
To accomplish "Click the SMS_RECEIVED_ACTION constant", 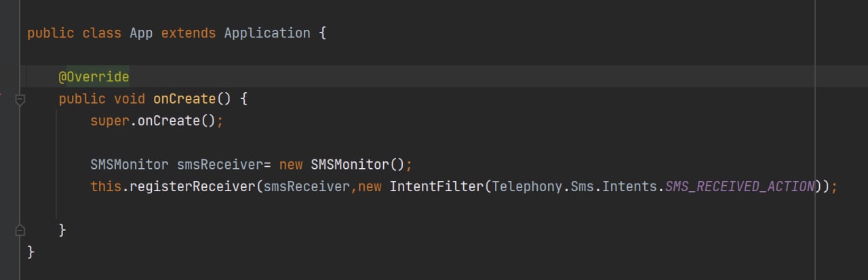I will (741, 186).
